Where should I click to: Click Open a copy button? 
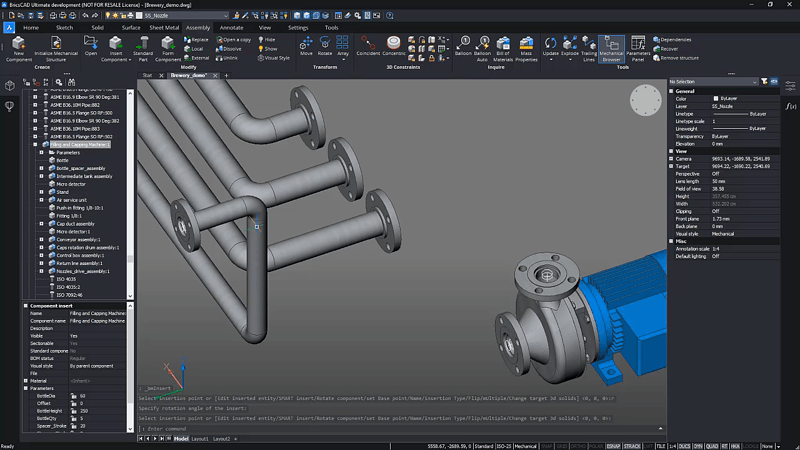[234, 39]
